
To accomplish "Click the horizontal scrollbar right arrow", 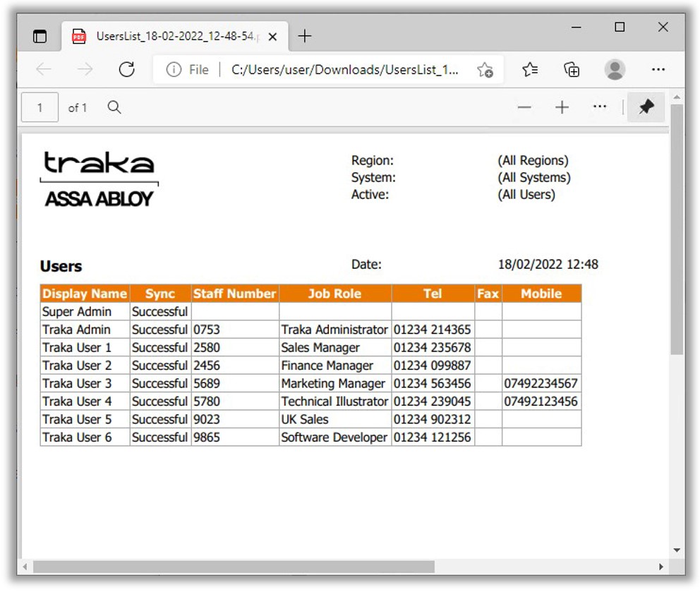I will 661,567.
